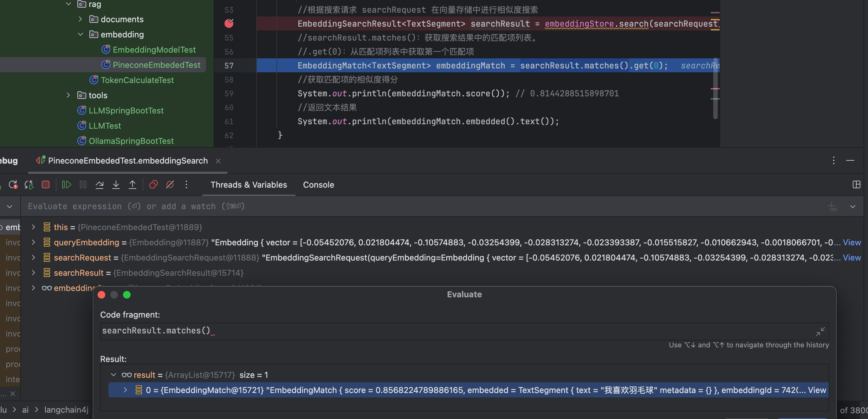Click the Step Into icon
Image resolution: width=868 pixels, height=419 pixels.
point(116,184)
